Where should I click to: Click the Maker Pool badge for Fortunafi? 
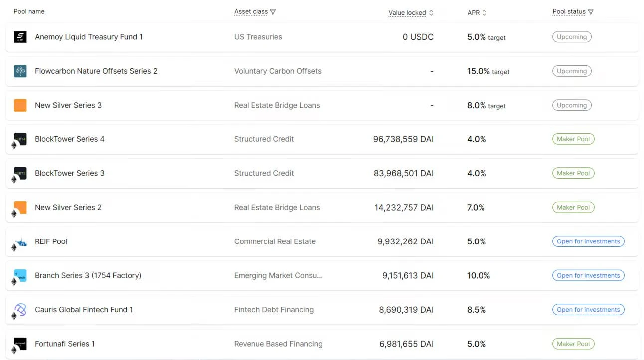(573, 344)
